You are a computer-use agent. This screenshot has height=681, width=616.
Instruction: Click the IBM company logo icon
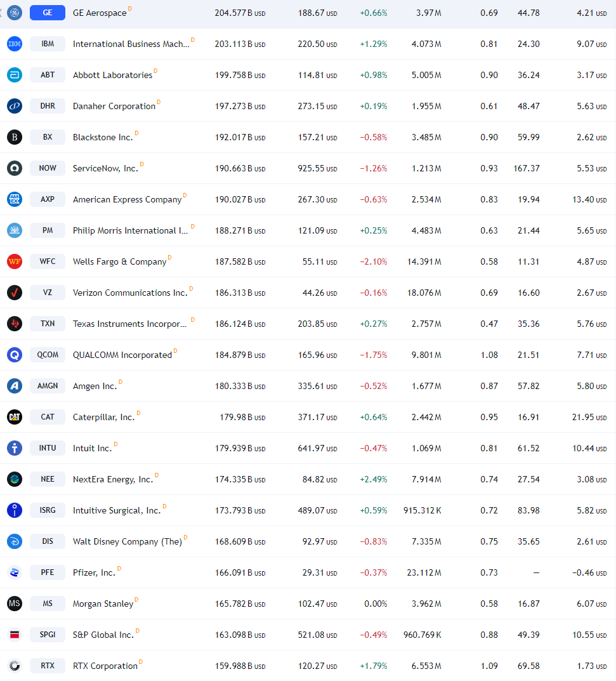click(15, 44)
